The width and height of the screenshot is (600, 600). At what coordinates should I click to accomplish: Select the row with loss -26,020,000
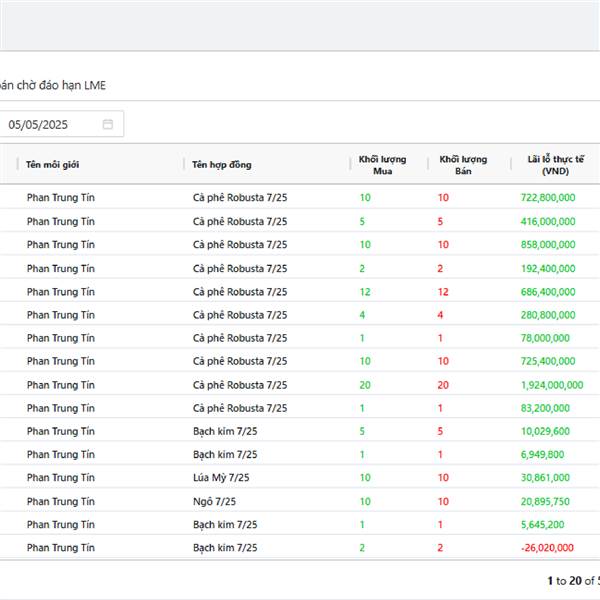pos(300,548)
